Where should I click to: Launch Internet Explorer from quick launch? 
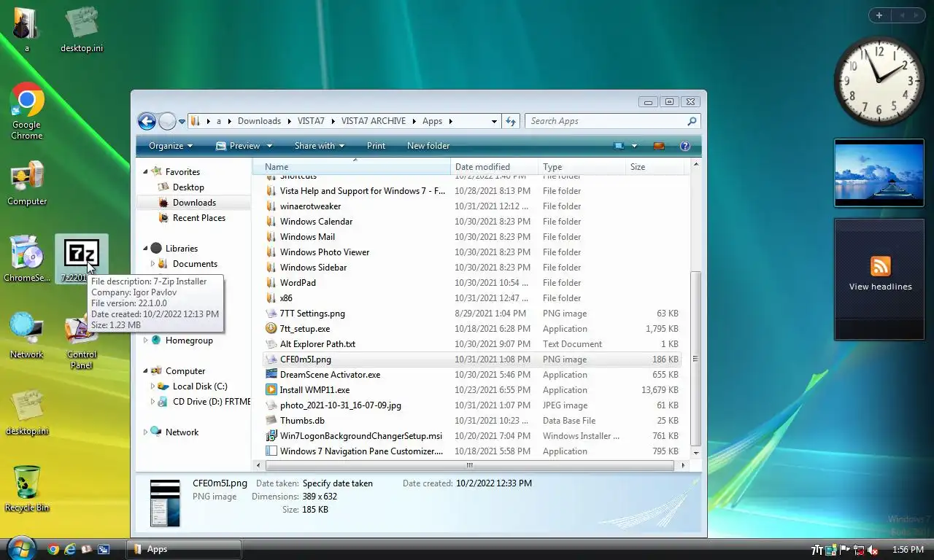point(70,550)
